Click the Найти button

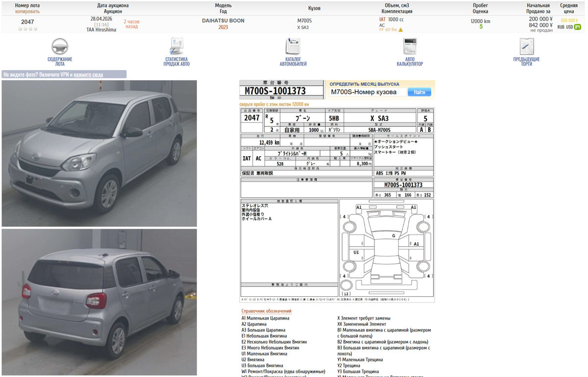point(419,92)
